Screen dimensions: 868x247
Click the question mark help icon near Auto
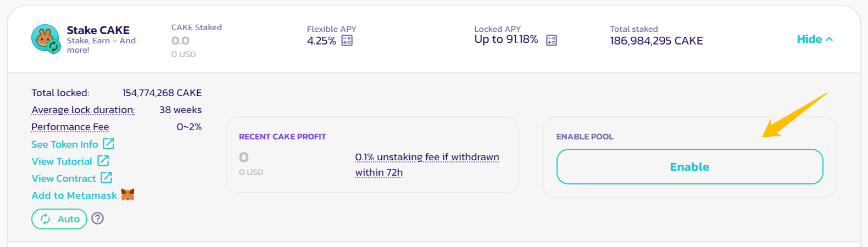pos(98,218)
